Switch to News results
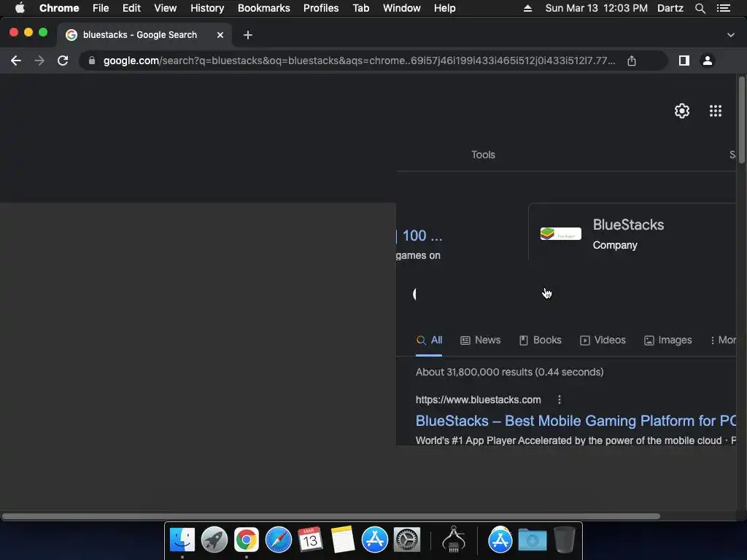Image resolution: width=747 pixels, height=560 pixels. pos(480,340)
